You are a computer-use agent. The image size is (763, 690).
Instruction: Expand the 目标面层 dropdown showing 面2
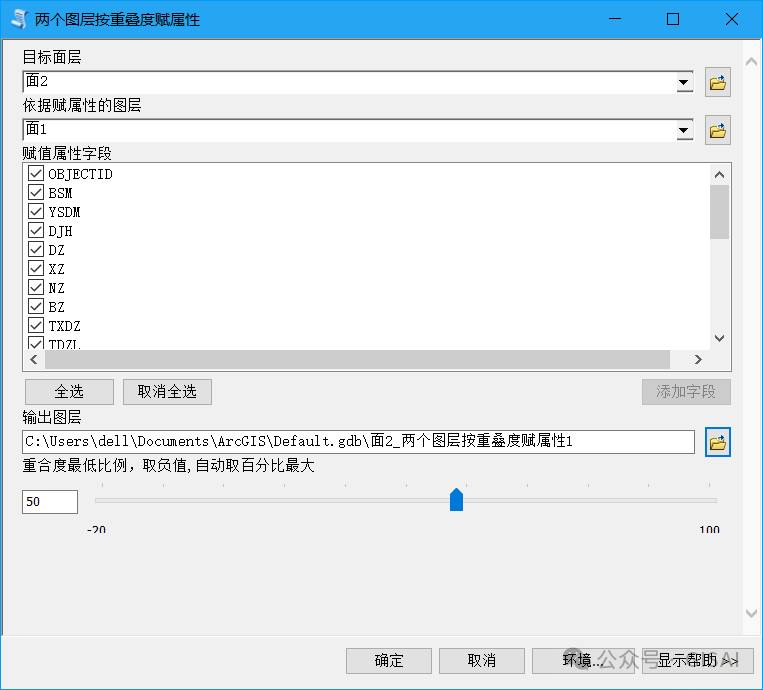[684, 82]
